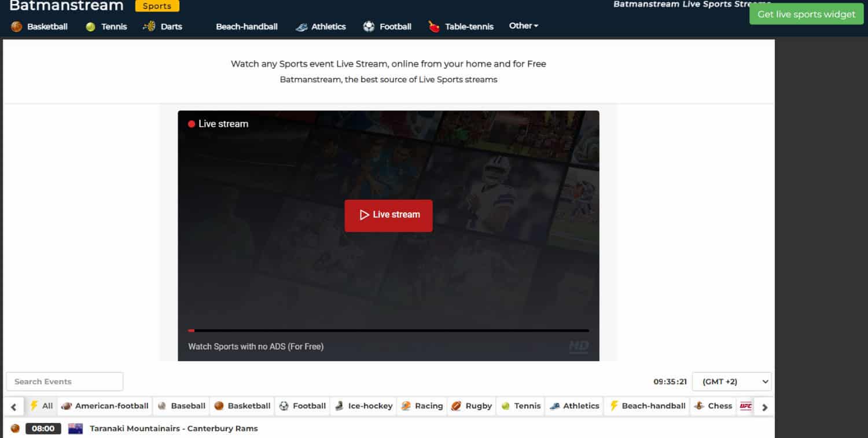
Task: Select the Baseball category tab
Action: pos(181,406)
